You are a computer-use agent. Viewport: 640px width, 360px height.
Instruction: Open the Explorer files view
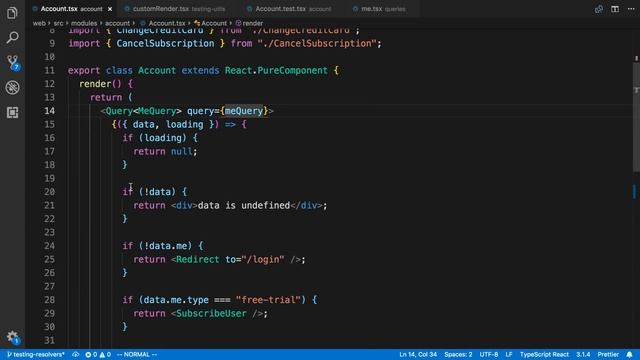[x=12, y=13]
